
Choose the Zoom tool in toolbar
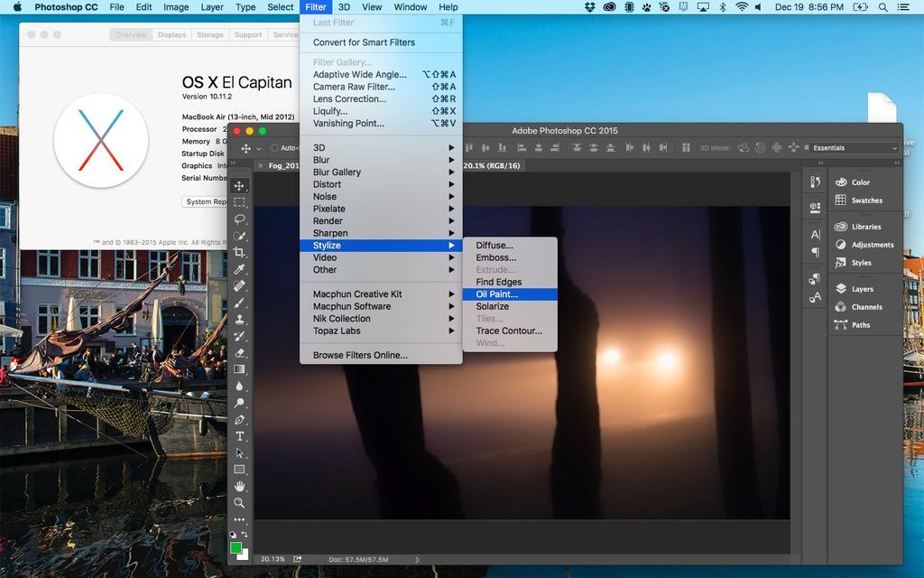coord(239,503)
